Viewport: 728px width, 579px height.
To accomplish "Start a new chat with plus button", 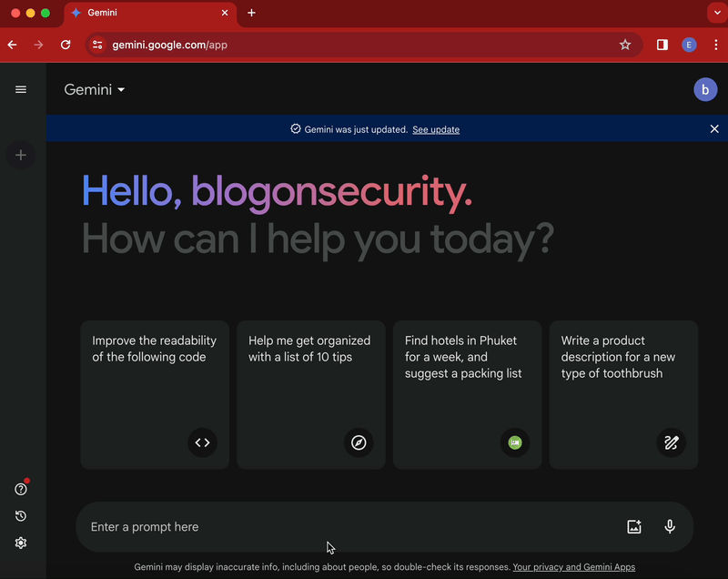I will (20, 155).
